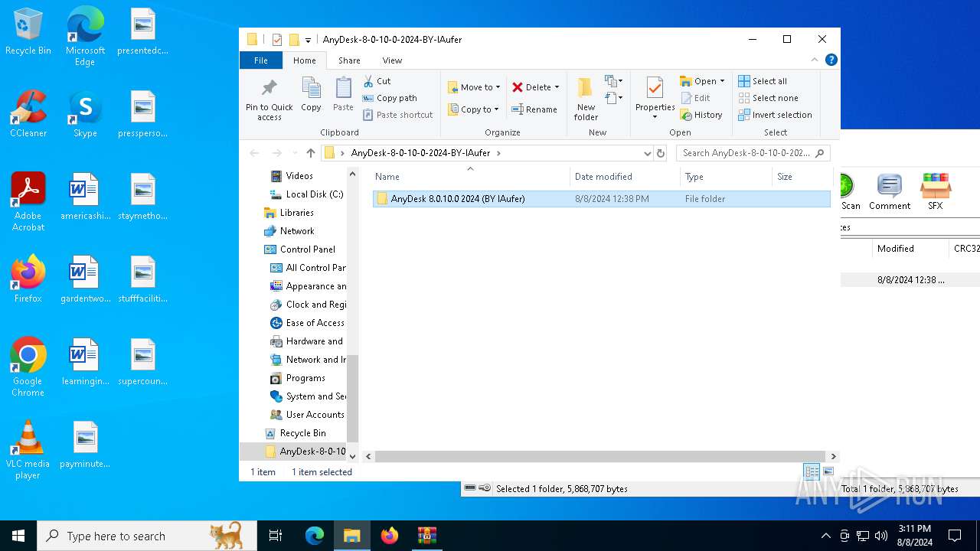Viewport: 980px width, 551px height.
Task: Open Firefox from the taskbar
Action: coord(390,536)
